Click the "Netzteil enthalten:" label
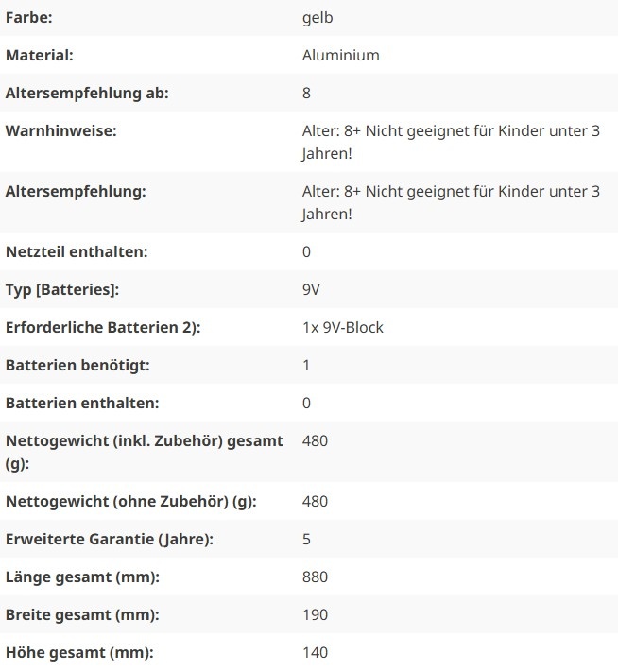 [77, 251]
